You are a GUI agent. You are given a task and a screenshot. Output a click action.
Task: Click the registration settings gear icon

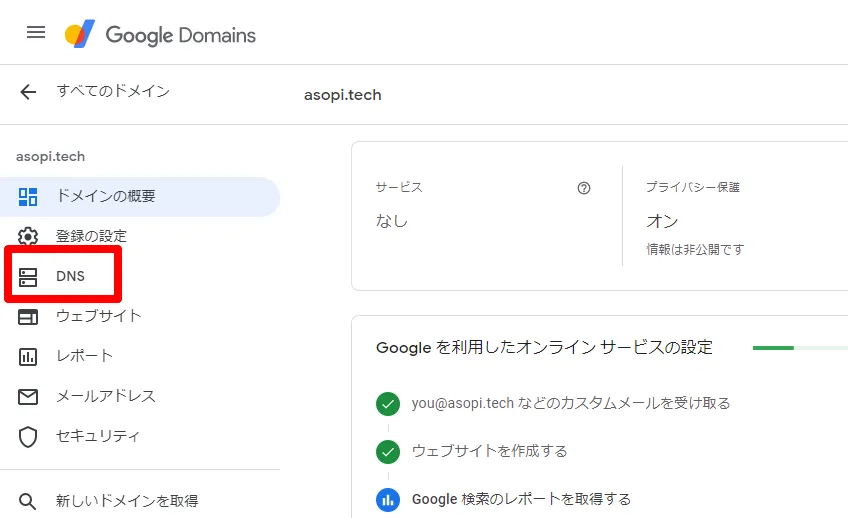click(28, 236)
